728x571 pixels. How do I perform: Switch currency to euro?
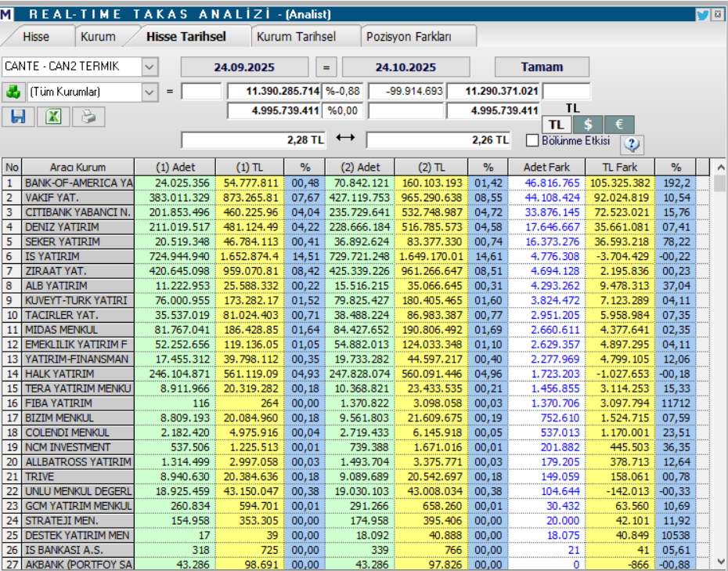pyautogui.click(x=619, y=125)
